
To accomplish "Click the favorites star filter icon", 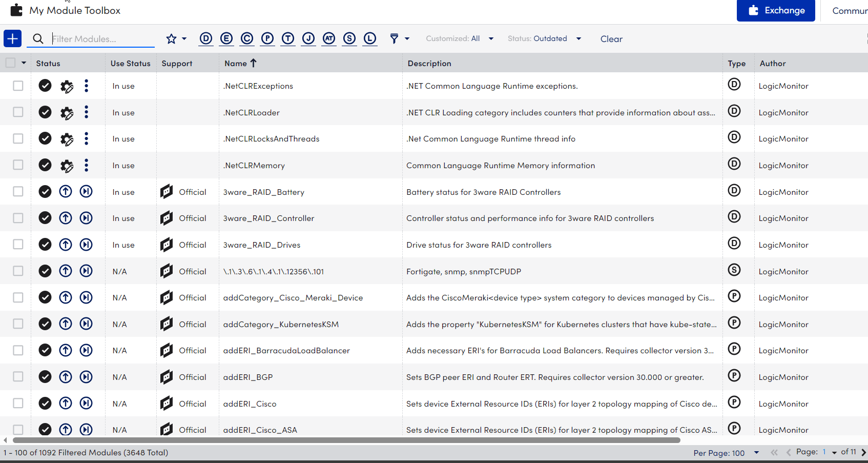I will [171, 38].
